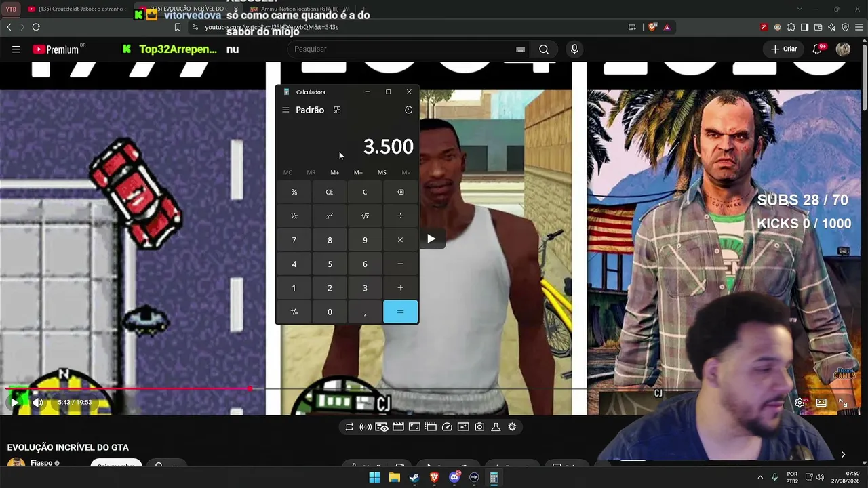Click the blue equals key

pyautogui.click(x=400, y=312)
